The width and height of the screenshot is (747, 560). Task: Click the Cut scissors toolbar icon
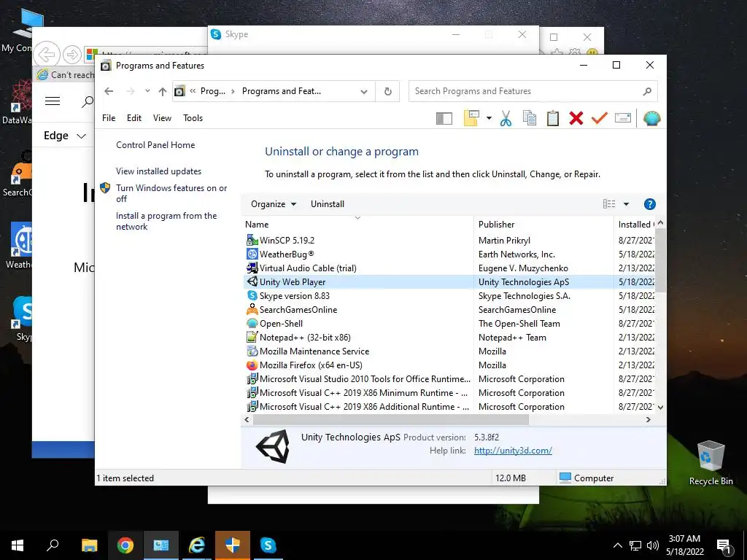506,118
